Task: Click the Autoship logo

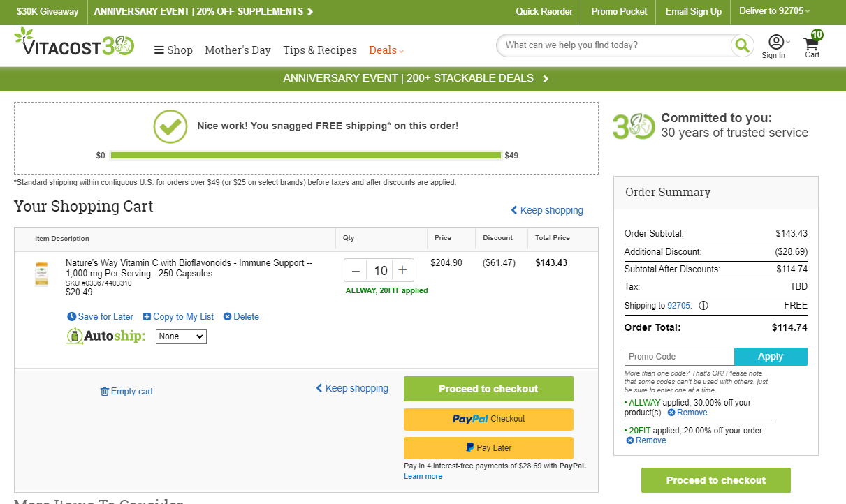Action: pos(105,336)
